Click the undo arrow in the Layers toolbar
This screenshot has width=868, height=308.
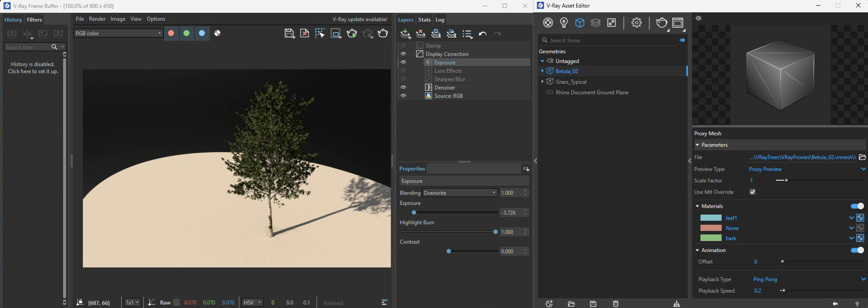[x=482, y=34]
